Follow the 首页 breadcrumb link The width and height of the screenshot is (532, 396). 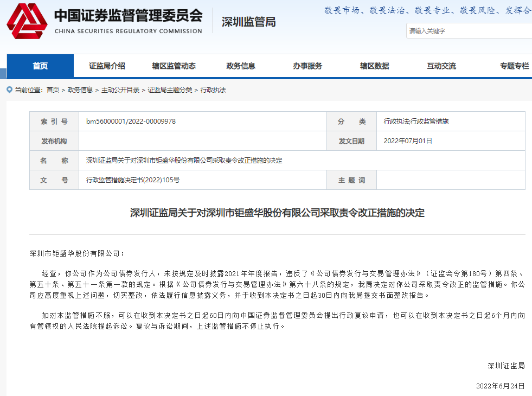pyautogui.click(x=53, y=90)
